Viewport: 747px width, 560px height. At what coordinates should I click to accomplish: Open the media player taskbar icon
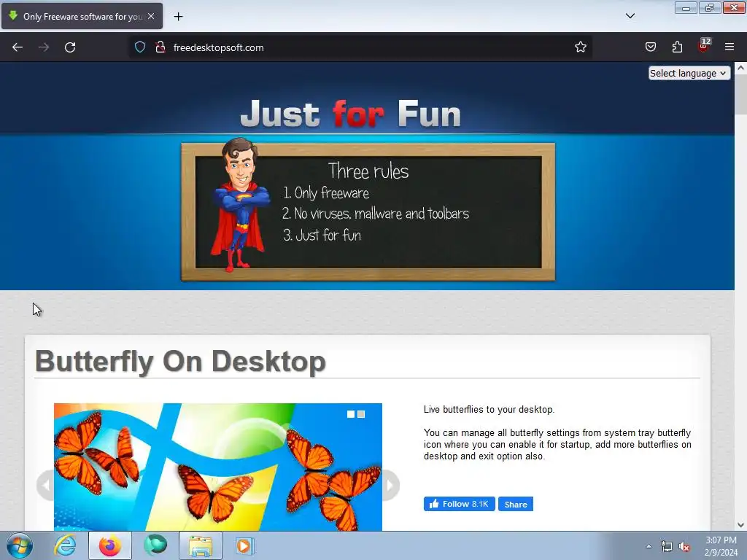[245, 545]
